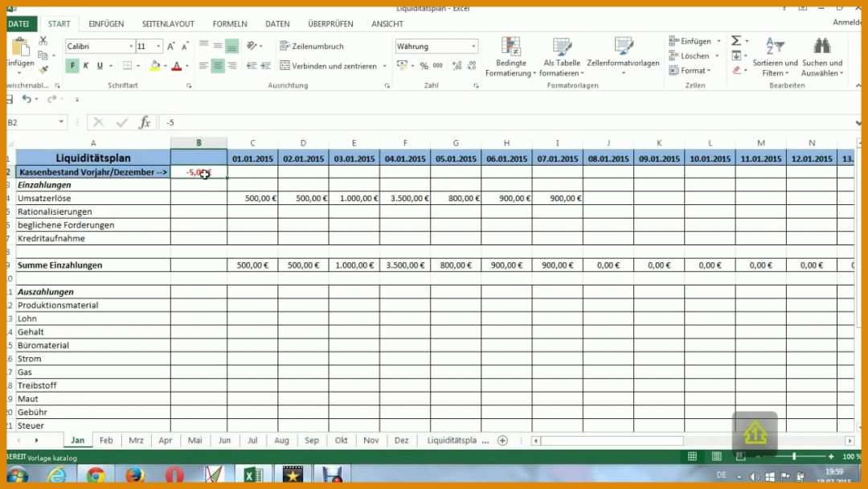
Task: Click the insert function fx icon
Action: pyautogui.click(x=145, y=122)
